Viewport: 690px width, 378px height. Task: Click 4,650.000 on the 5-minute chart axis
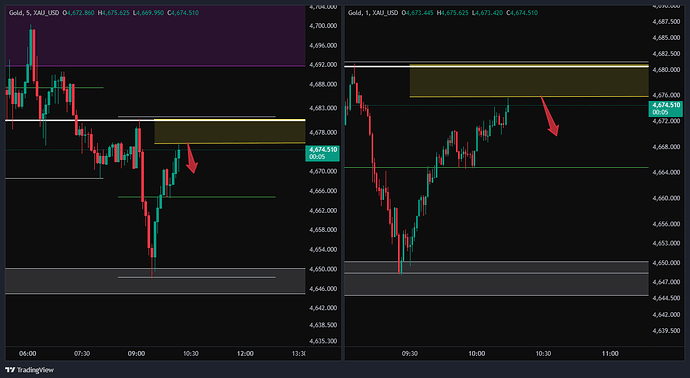(323, 269)
